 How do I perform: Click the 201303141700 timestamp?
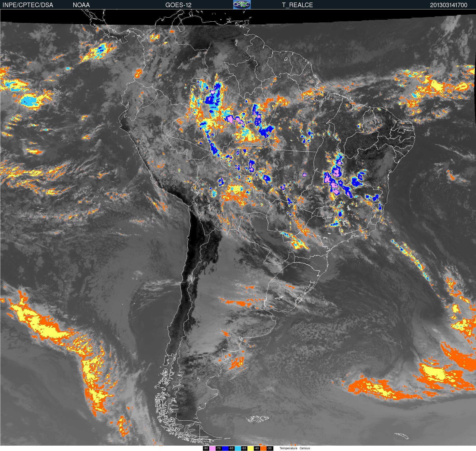449,5
